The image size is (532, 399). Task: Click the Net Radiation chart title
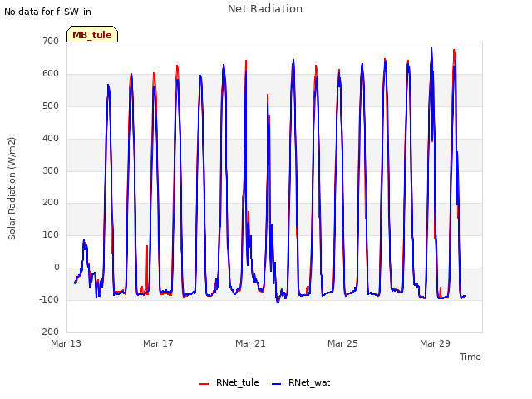[x=265, y=9]
